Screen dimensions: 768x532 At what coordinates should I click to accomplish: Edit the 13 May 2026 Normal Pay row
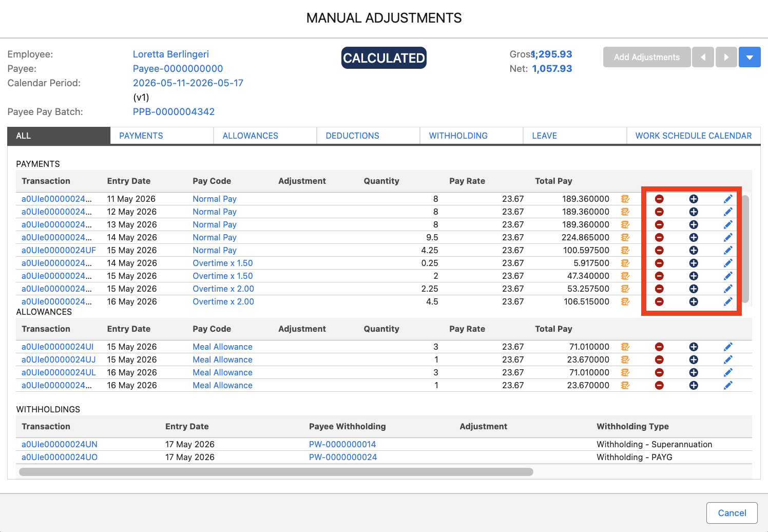[728, 224]
